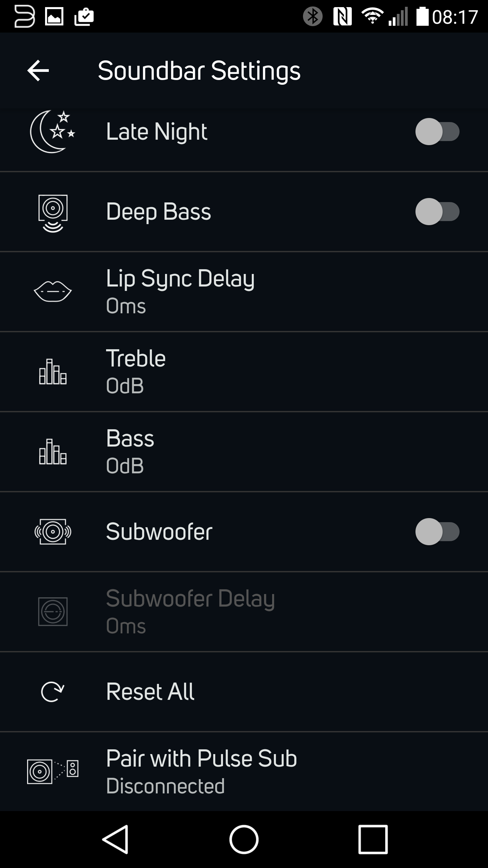Tap the Pair with Pulse Sub icon
The width and height of the screenshot is (488, 868).
click(53, 772)
